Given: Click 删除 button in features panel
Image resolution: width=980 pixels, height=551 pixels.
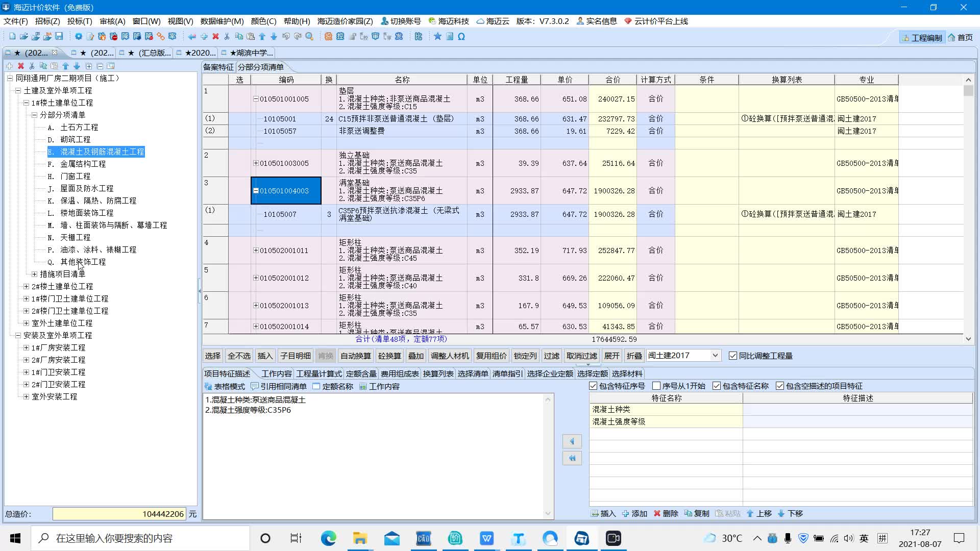Looking at the screenshot, I should click(x=668, y=513).
